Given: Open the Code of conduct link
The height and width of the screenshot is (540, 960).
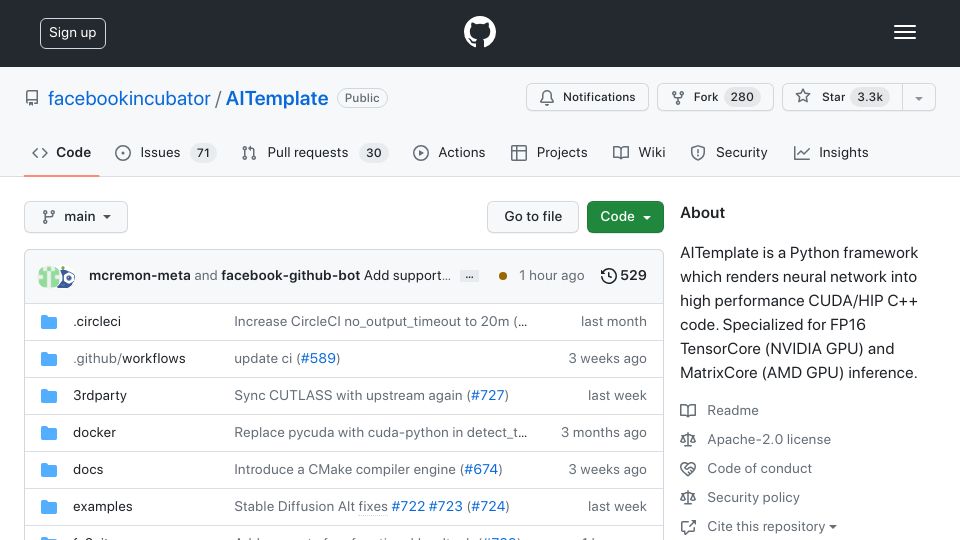Looking at the screenshot, I should click(759, 468).
